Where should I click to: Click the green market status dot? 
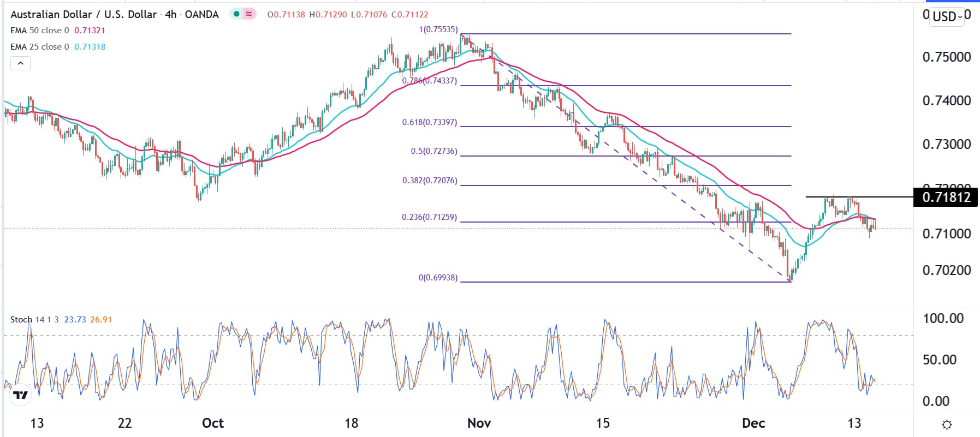coord(236,14)
